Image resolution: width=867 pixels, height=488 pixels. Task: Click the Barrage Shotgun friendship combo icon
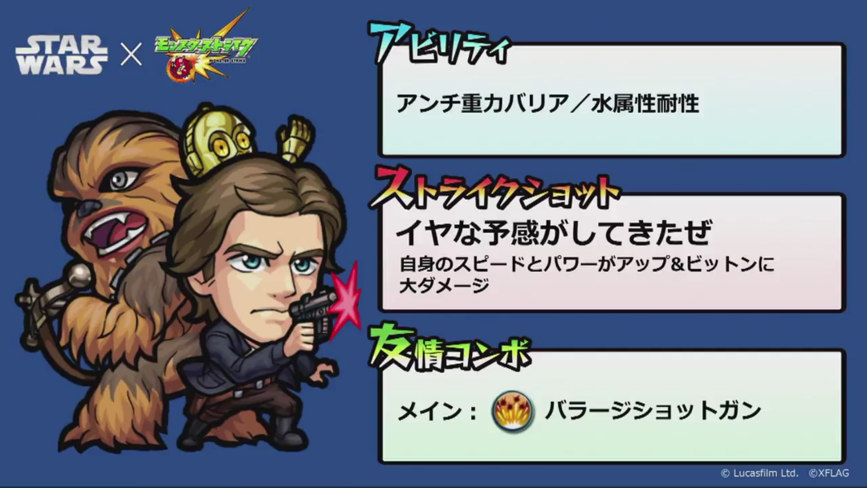click(x=513, y=412)
